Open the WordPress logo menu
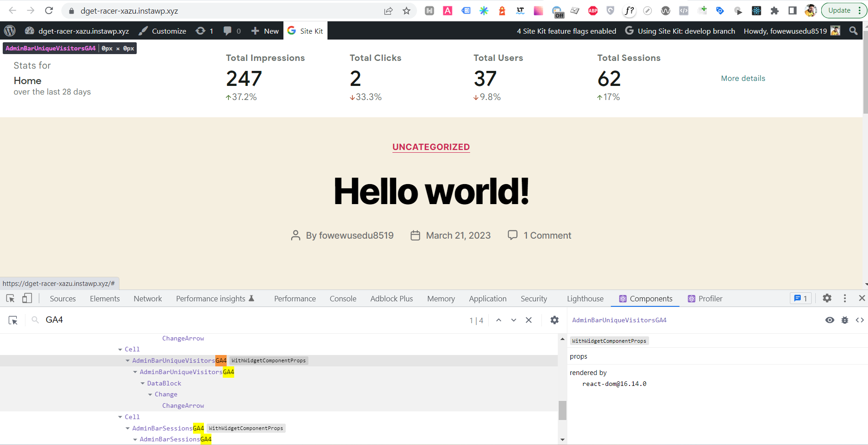This screenshot has height=445, width=868. [x=10, y=30]
